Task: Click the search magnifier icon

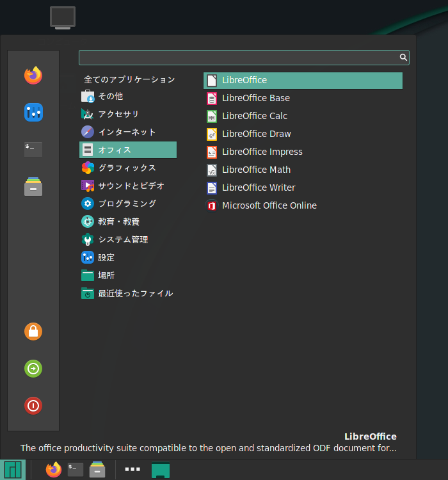Action: click(x=403, y=57)
